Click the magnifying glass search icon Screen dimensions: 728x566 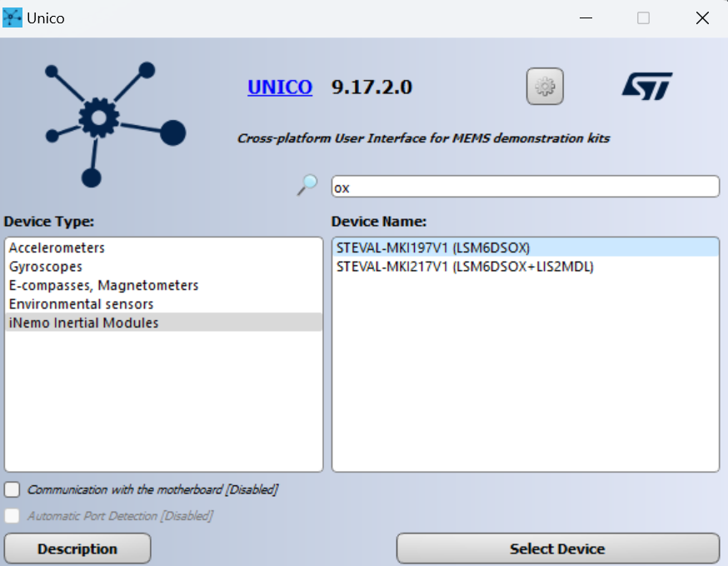pyautogui.click(x=308, y=185)
